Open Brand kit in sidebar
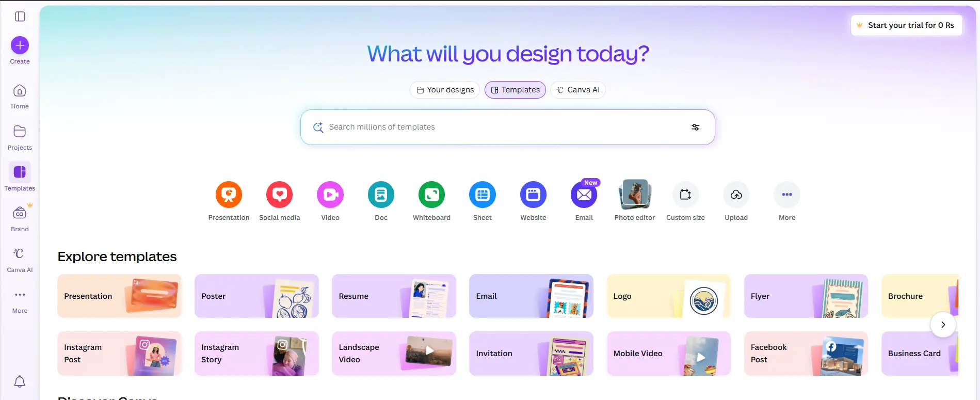 [x=20, y=219]
